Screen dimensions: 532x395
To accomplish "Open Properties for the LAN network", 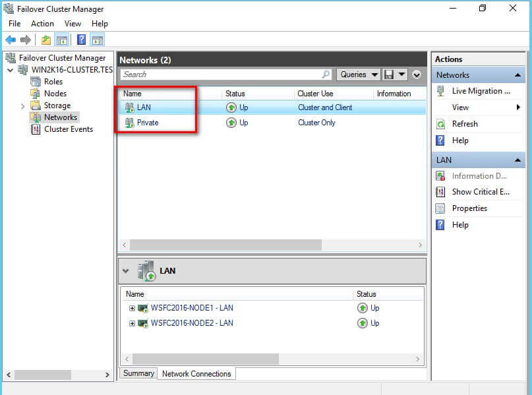I will (x=469, y=208).
